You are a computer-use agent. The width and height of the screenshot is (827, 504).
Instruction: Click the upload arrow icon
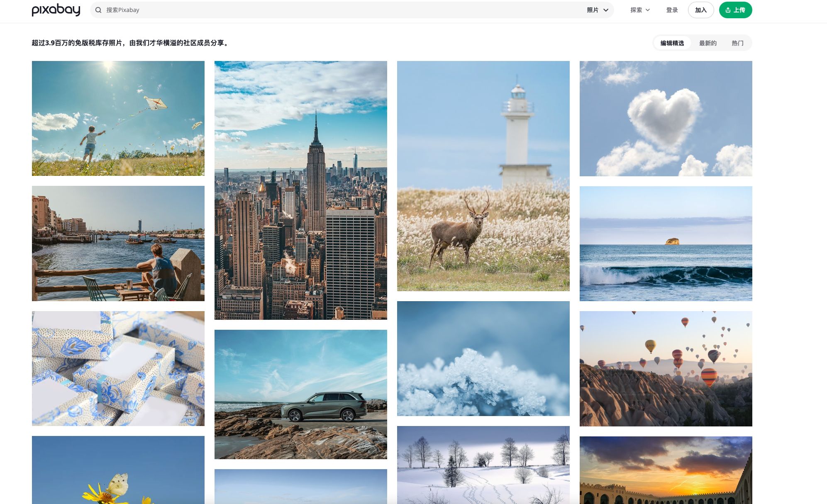point(728,10)
